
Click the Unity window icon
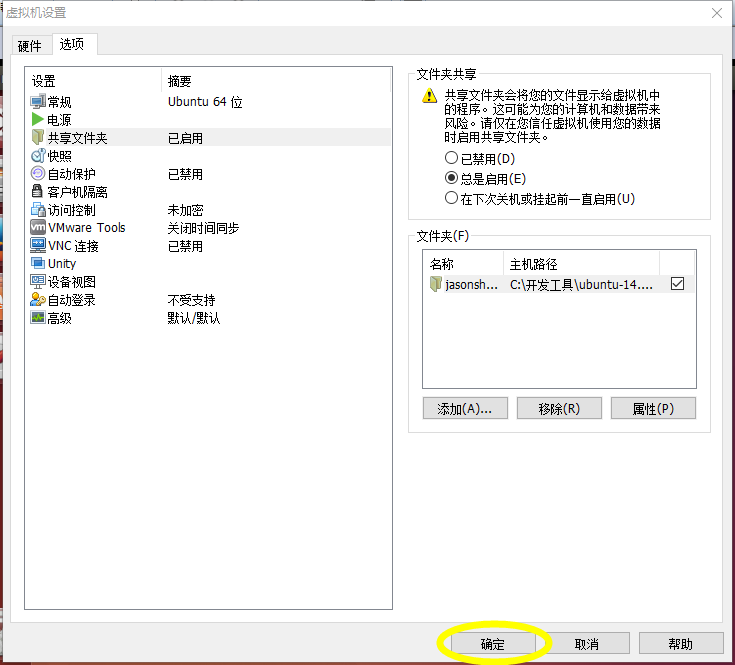(38, 263)
